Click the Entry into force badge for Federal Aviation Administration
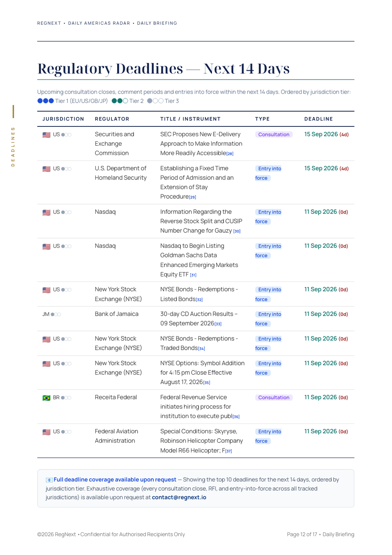Image resolution: width=392 pixels, height=555 pixels. point(269,436)
